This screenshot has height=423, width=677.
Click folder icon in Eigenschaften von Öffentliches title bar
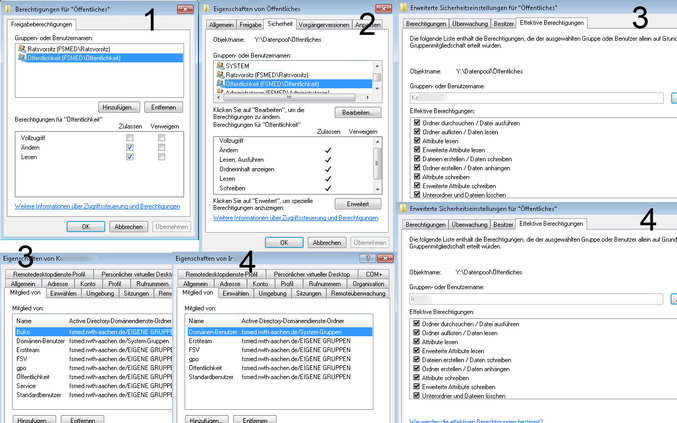pos(207,9)
